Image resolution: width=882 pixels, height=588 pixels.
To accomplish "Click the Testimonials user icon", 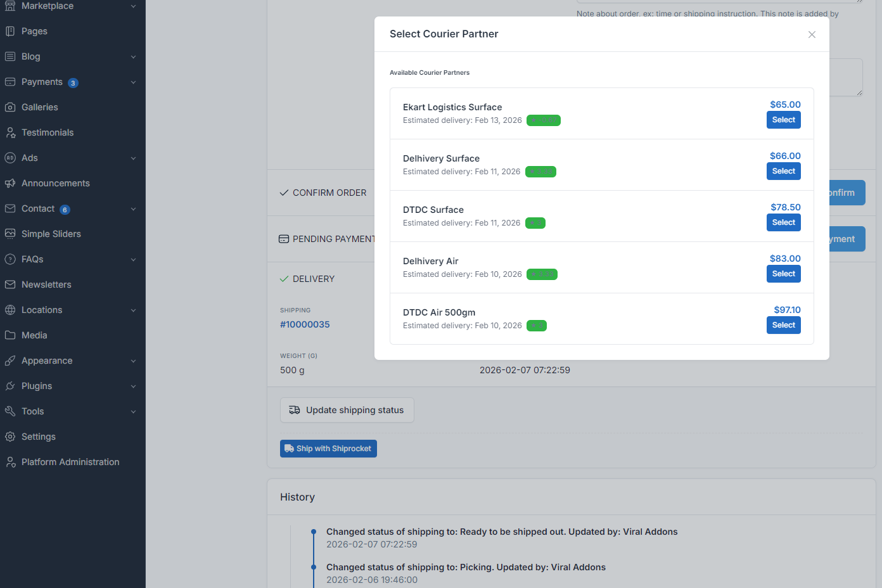I will (x=10, y=132).
